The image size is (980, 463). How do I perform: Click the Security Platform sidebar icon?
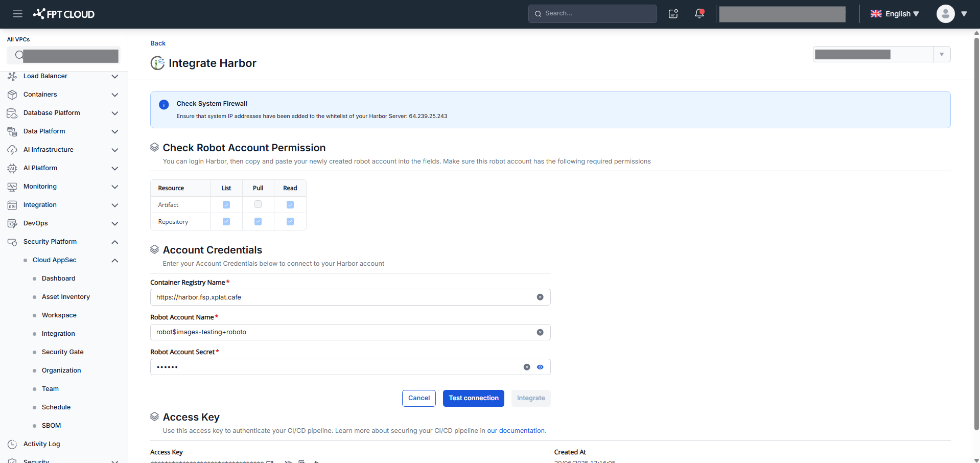pyautogui.click(x=12, y=242)
